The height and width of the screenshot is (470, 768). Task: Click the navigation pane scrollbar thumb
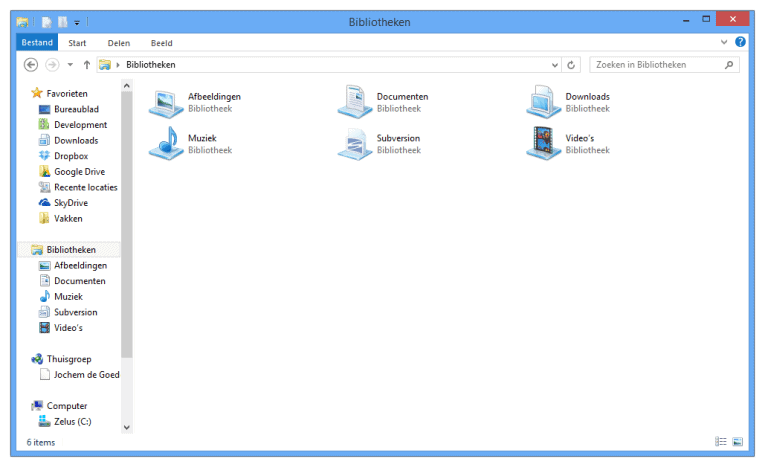click(x=127, y=225)
